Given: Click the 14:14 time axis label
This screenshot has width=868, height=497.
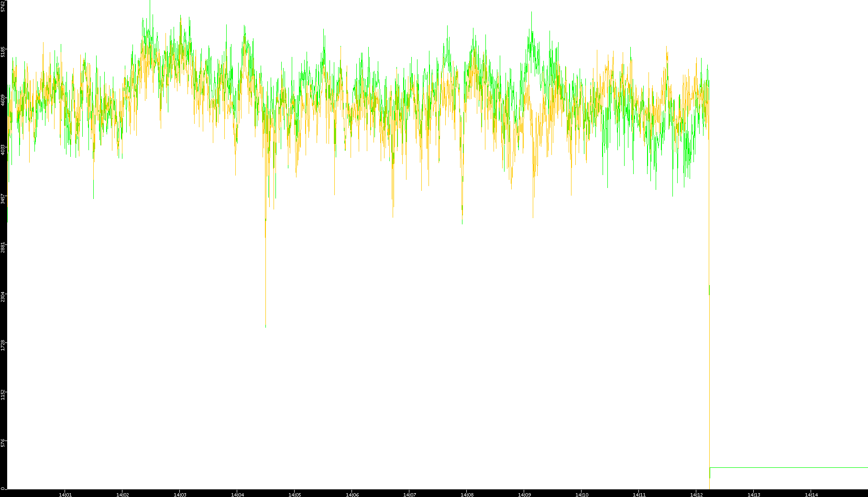Looking at the screenshot, I should 811,495.
